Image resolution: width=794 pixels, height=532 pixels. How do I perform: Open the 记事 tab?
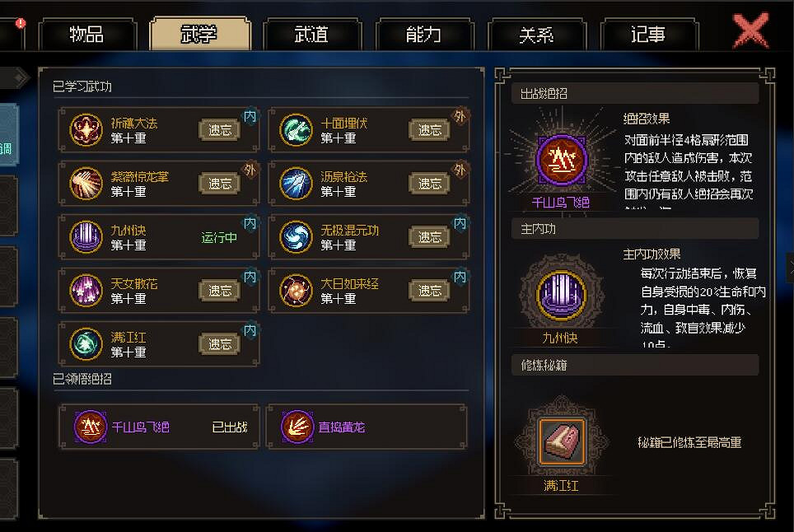tap(648, 35)
